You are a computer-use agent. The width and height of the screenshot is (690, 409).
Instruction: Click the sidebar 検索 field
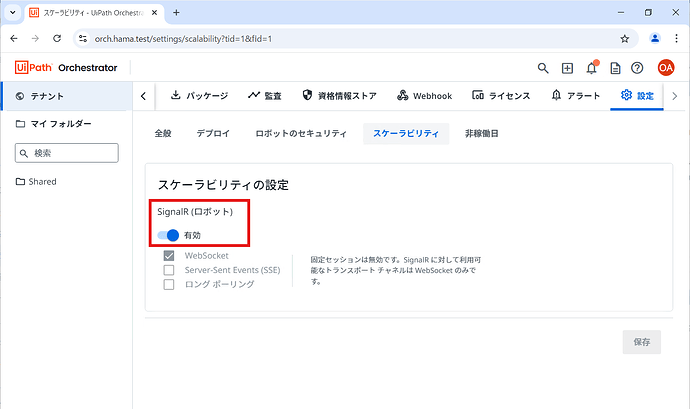[66, 153]
